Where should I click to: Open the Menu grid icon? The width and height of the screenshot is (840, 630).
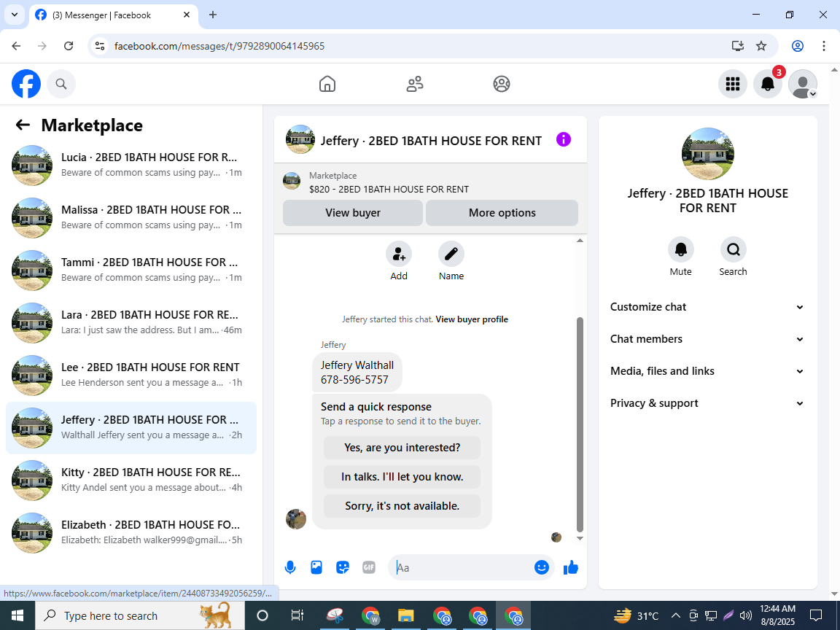pyautogui.click(x=732, y=84)
